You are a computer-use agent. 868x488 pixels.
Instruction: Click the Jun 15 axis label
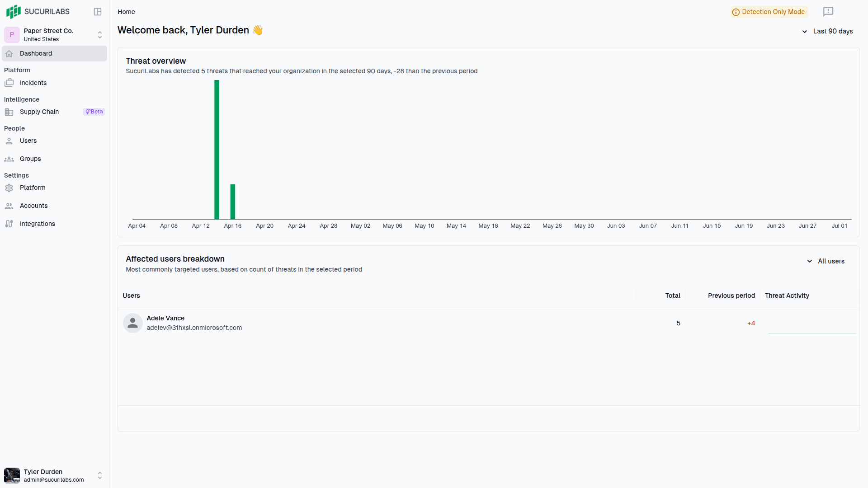[712, 226]
